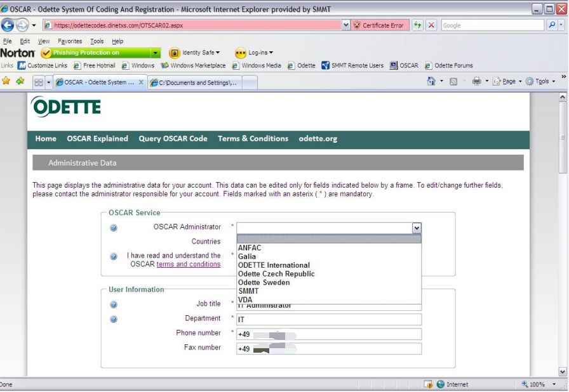569x392 pixels.
Task: Open the terms and conditions link
Action: tap(189, 265)
